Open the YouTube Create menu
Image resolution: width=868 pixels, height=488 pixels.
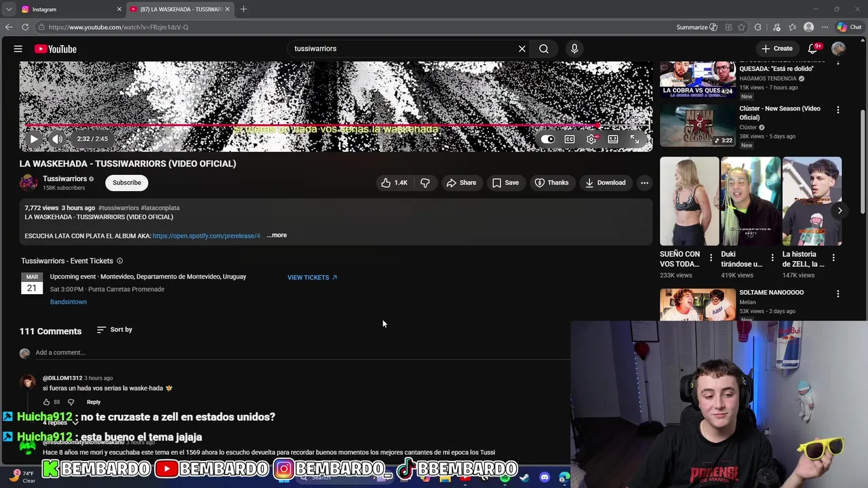[777, 49]
